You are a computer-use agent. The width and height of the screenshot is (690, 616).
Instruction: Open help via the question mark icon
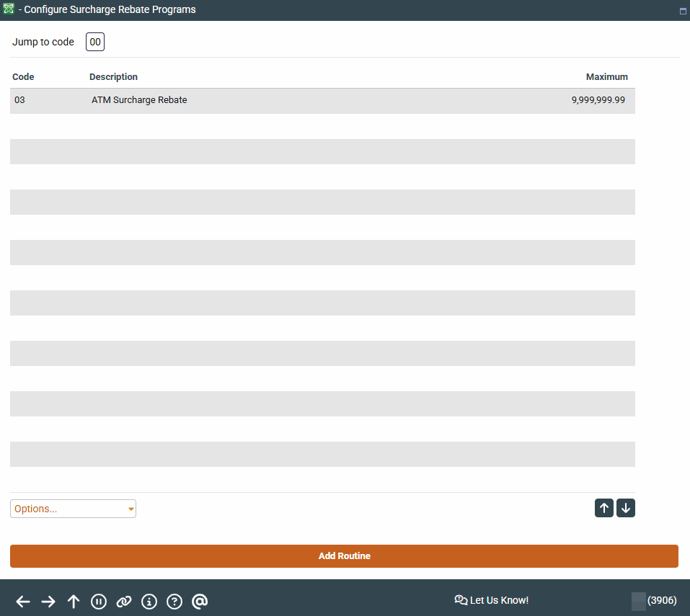click(x=174, y=602)
